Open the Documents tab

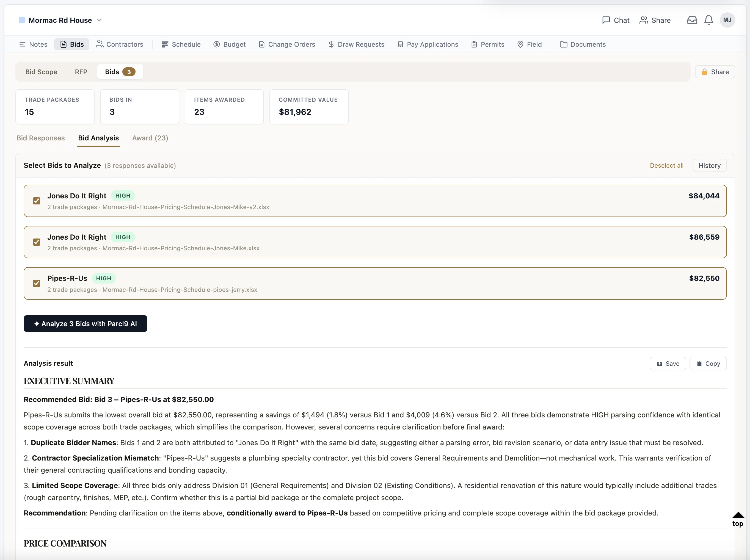(x=583, y=45)
